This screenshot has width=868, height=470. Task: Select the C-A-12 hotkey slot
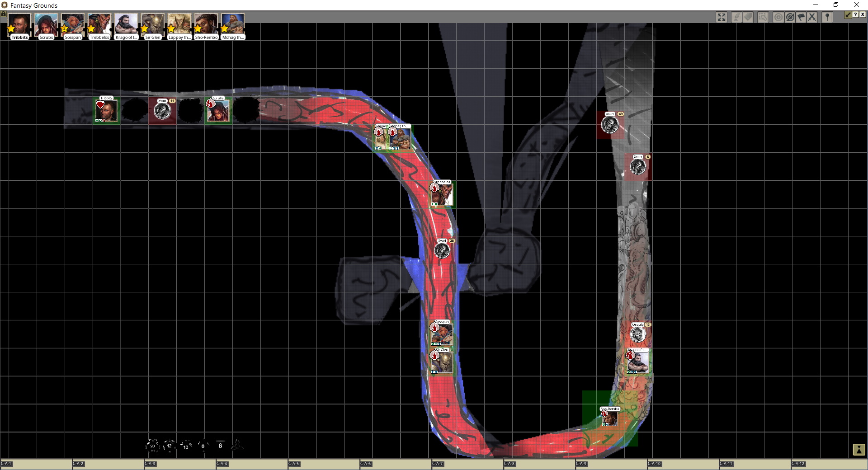point(829,464)
